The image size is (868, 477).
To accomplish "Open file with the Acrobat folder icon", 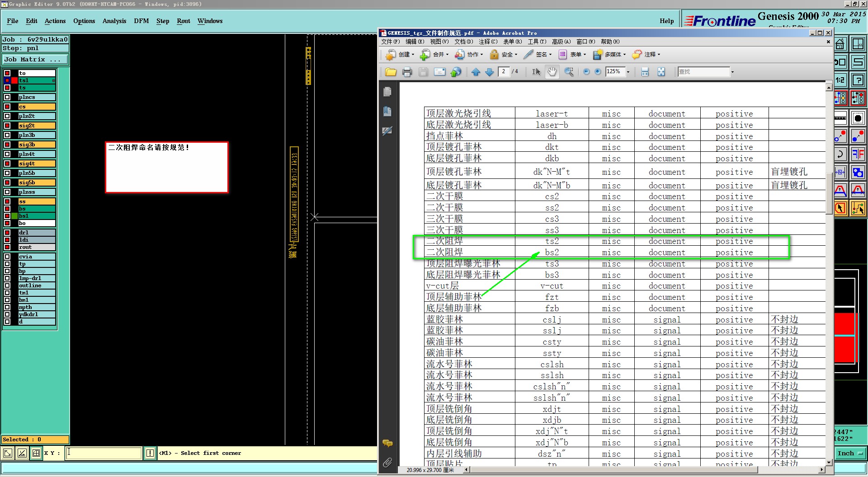I will [391, 72].
